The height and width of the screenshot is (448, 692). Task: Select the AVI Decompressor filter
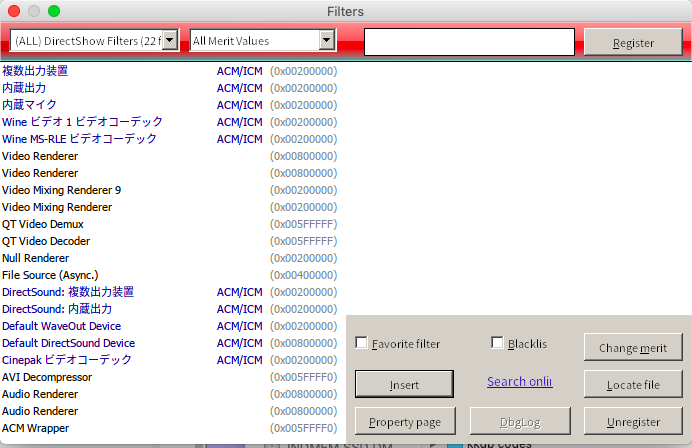point(47,377)
